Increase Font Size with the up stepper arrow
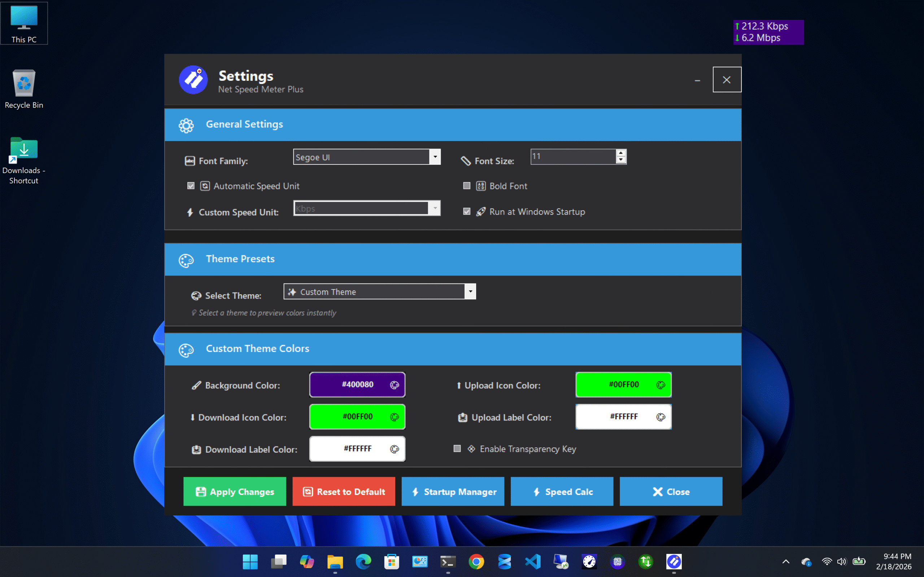The image size is (924, 577). (621, 153)
